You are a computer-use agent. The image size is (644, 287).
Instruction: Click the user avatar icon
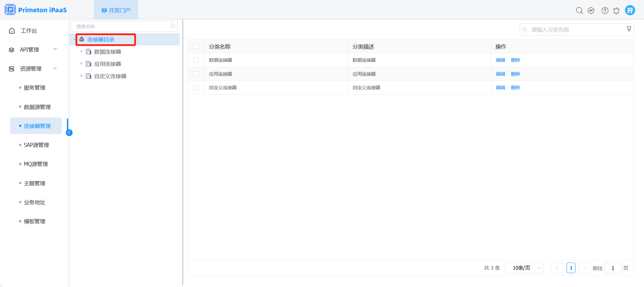pyautogui.click(x=630, y=10)
